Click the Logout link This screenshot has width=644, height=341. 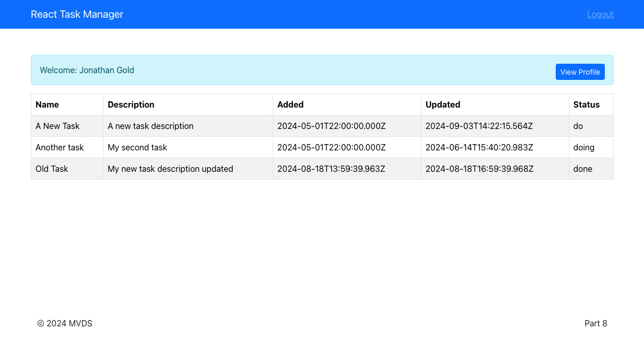(x=600, y=14)
